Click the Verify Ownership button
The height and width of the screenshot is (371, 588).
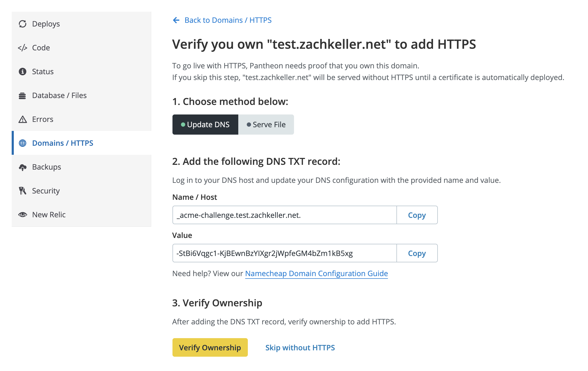(x=210, y=347)
